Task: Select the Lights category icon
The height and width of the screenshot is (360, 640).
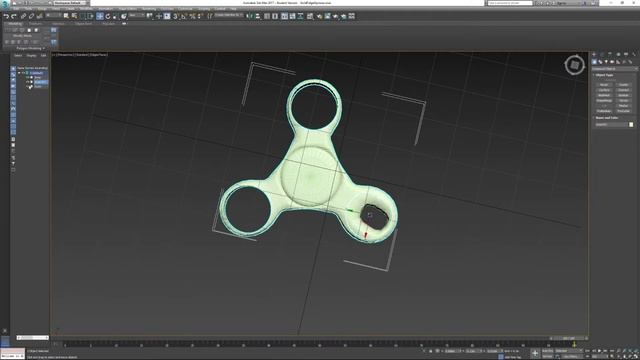Action: (x=606, y=62)
